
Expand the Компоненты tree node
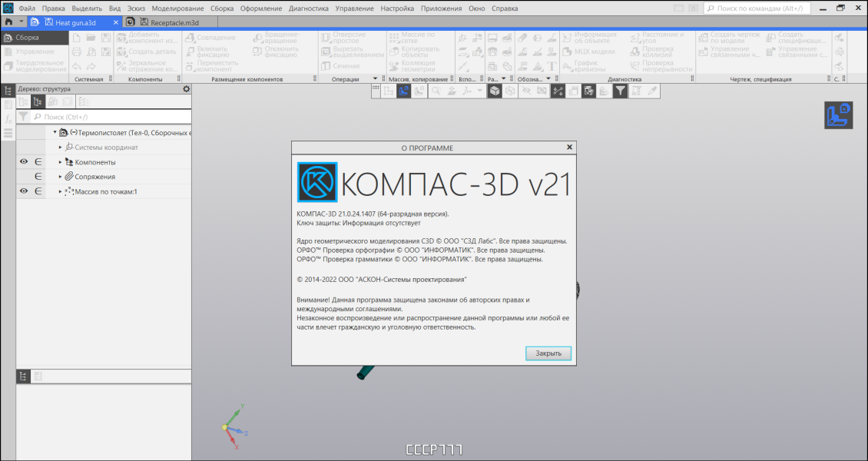[x=61, y=162]
